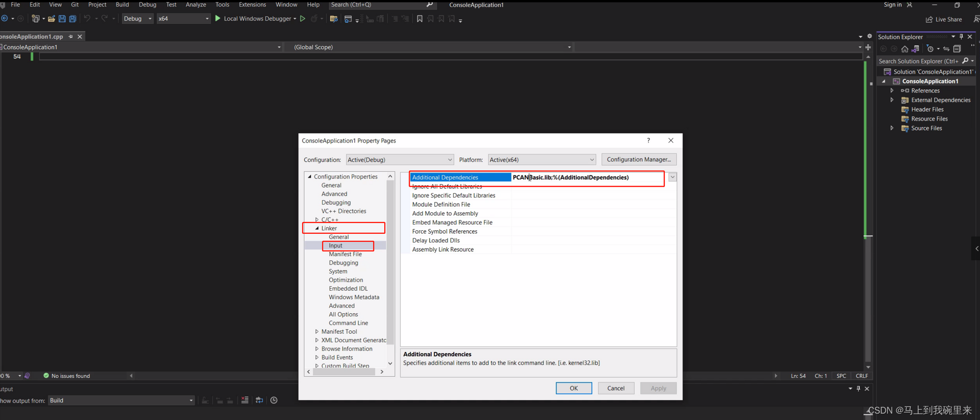Switch views icon in Solution Explorer
This screenshot has height=420, width=980.
pyautogui.click(x=915, y=49)
